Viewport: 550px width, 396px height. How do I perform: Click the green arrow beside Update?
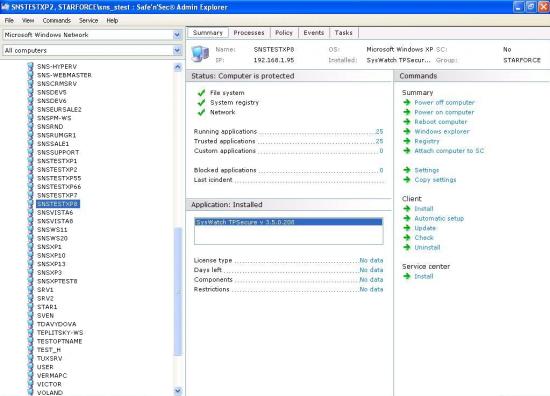coord(407,228)
